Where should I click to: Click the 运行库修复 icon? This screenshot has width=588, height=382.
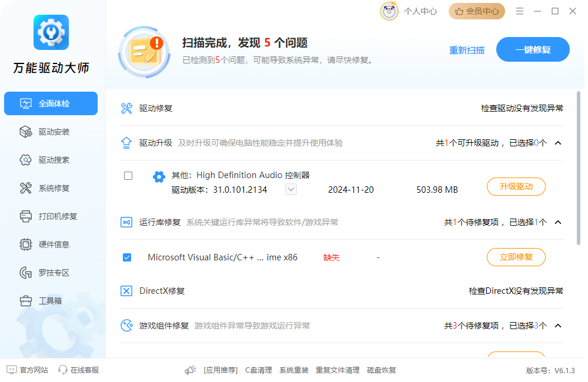126,222
